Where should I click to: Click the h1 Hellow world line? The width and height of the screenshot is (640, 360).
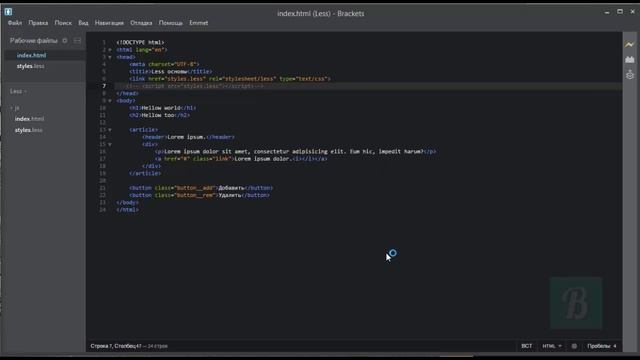(x=162, y=108)
